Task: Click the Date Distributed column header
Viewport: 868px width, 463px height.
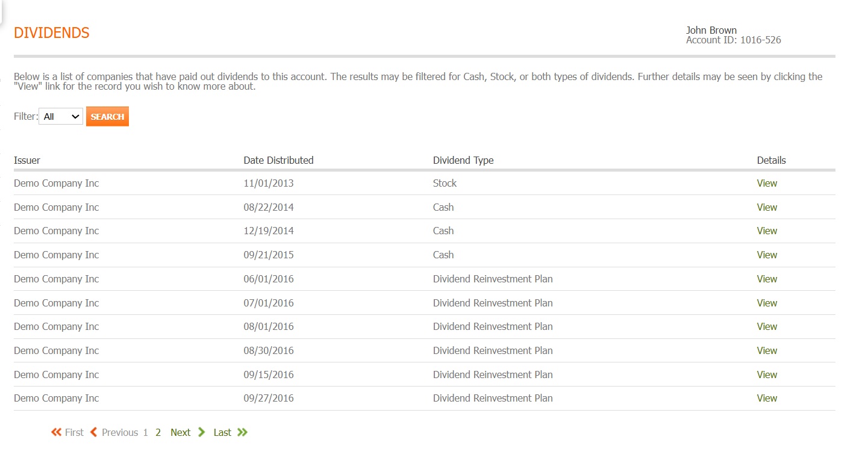Action: coord(278,160)
